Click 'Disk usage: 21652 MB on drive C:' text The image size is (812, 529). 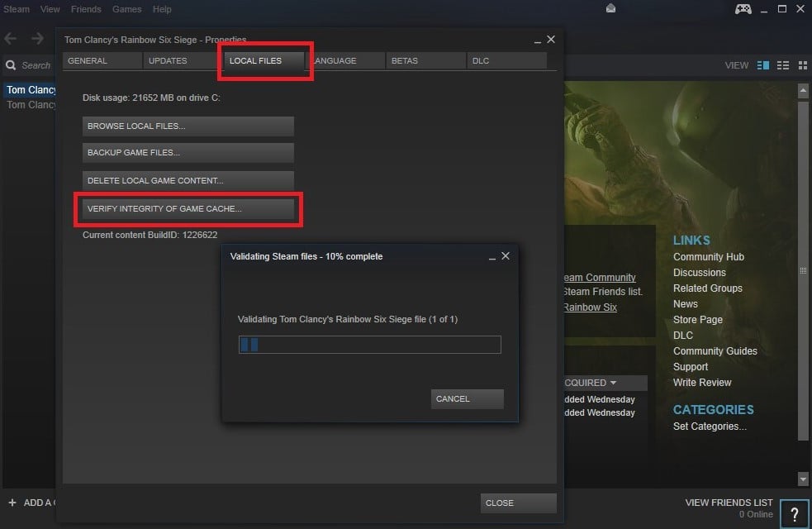(151, 98)
